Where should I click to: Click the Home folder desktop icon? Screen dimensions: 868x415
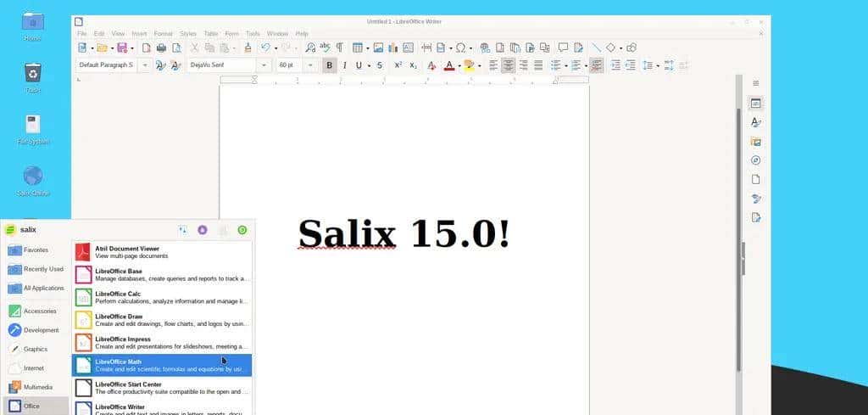(x=33, y=21)
